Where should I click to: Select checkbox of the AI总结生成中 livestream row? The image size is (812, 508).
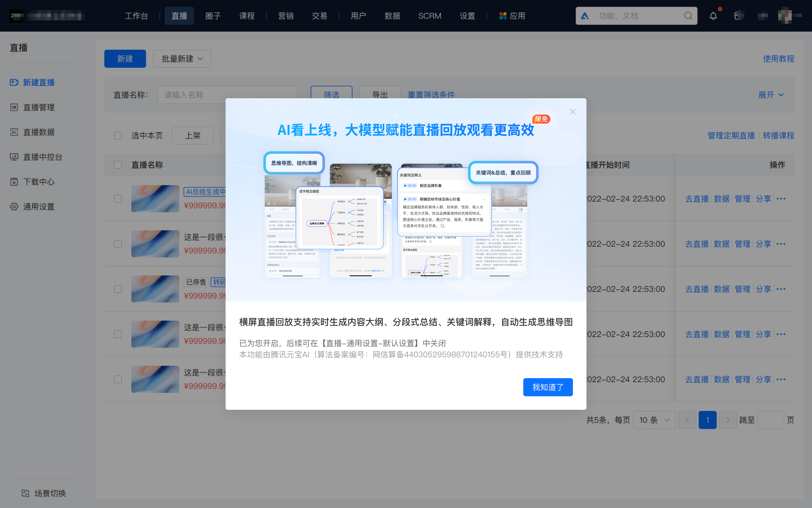click(118, 199)
